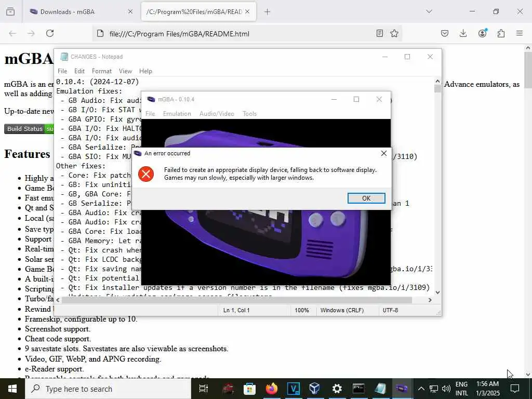The width and height of the screenshot is (532, 399).
Task: Bookmark this page with the star icon
Action: click(x=394, y=33)
